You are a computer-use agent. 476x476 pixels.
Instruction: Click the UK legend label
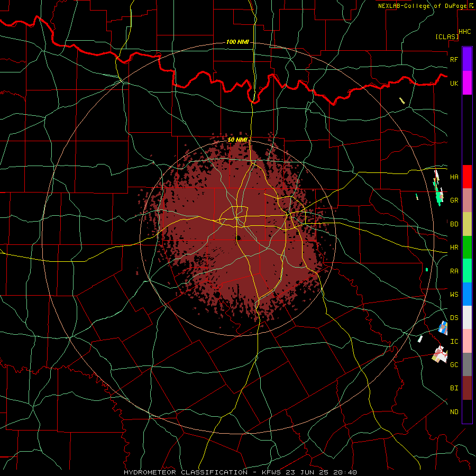[x=454, y=83]
